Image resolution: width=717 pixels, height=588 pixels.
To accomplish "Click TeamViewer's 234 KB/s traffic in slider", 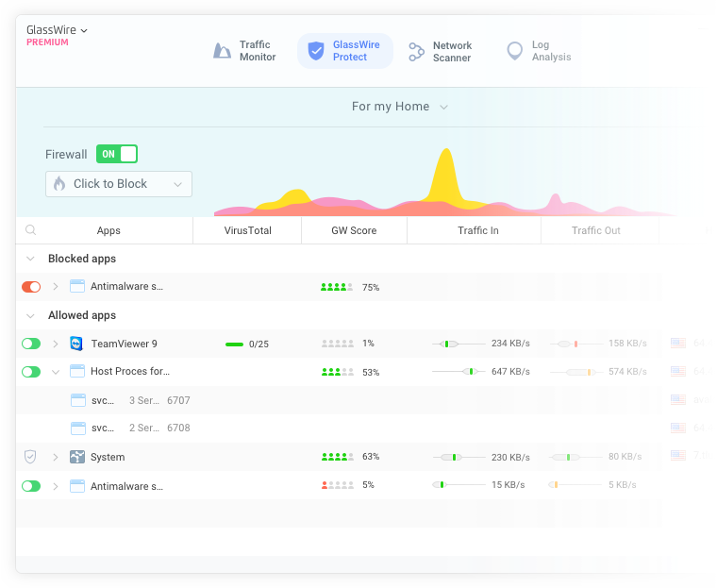I will point(459,344).
